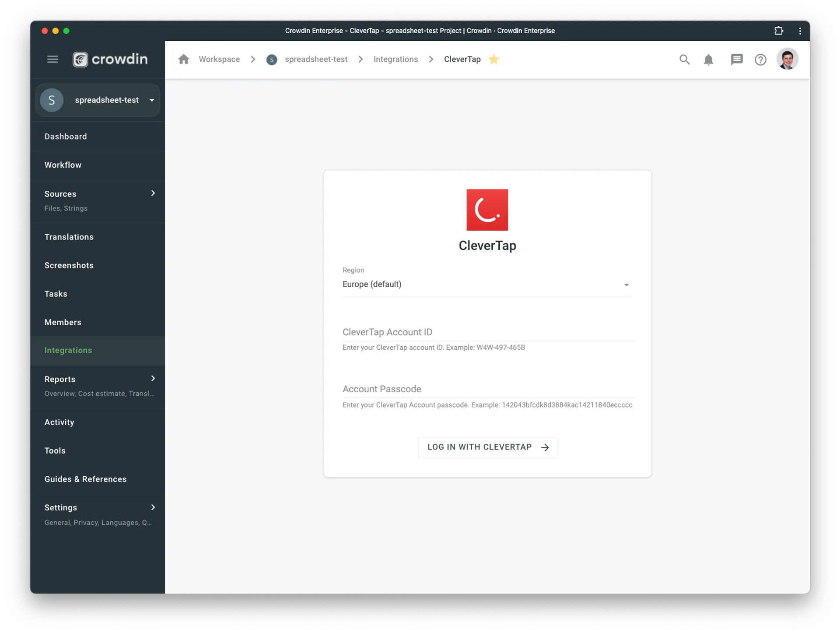Click the account ID example hint text

click(x=434, y=348)
